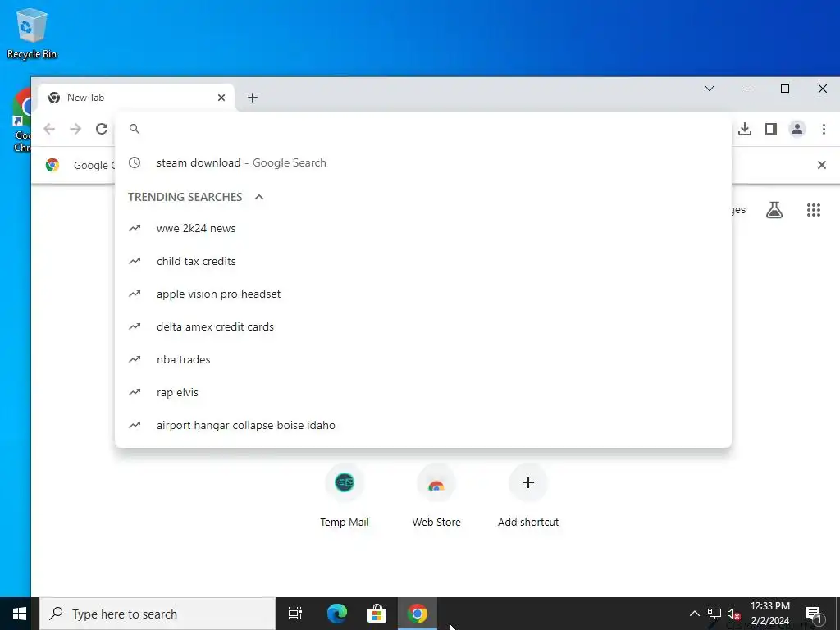840x630 pixels.
Task: Select Google Chrome desktop shortcut
Action: [21, 121]
